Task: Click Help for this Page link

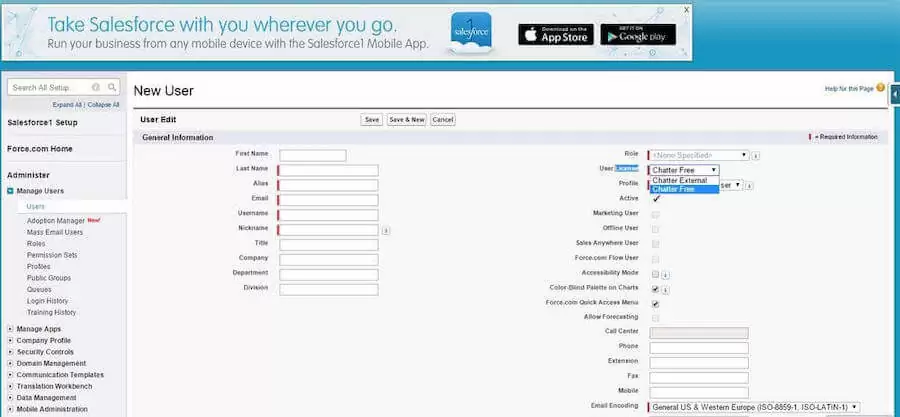Action: (x=849, y=89)
